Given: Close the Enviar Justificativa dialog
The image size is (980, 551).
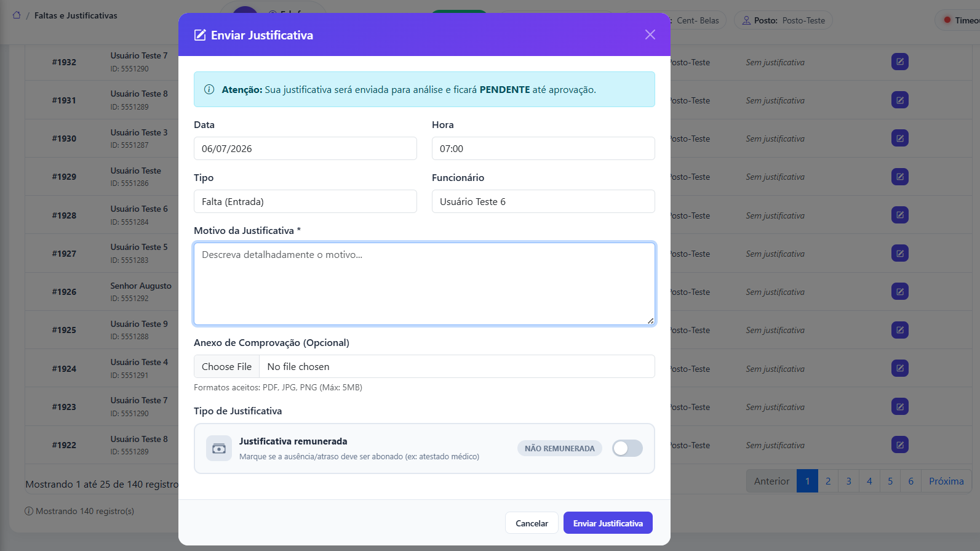Looking at the screenshot, I should (x=650, y=35).
